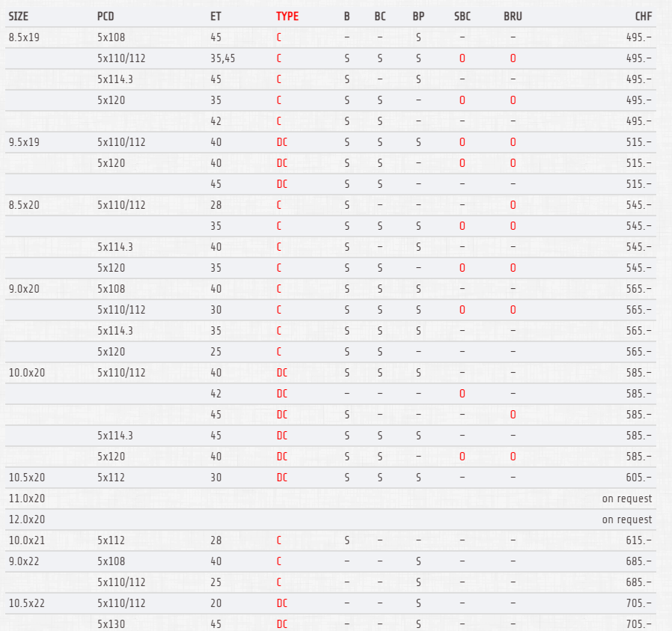This screenshot has height=631, width=672.
Task: Click the 5x130 PCD cell
Action: tap(111, 624)
